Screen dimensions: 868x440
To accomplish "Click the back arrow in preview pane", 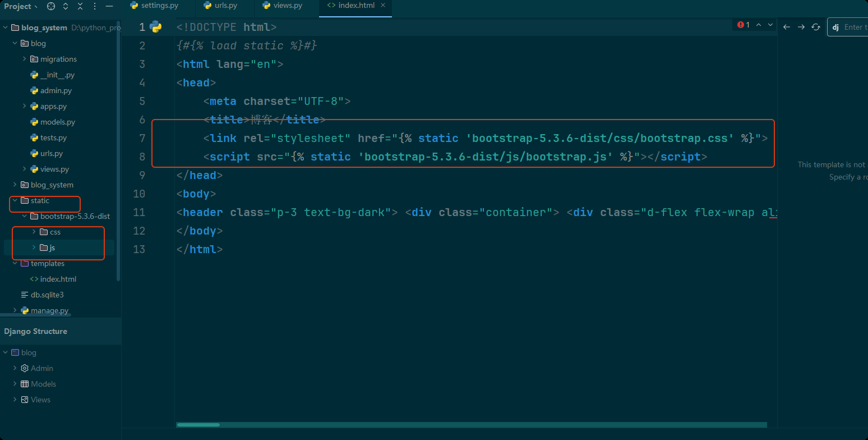I will coord(787,27).
